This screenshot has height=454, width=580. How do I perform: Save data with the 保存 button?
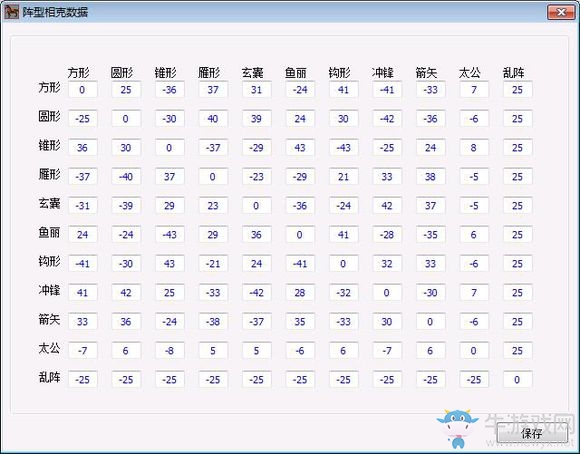pyautogui.click(x=532, y=433)
